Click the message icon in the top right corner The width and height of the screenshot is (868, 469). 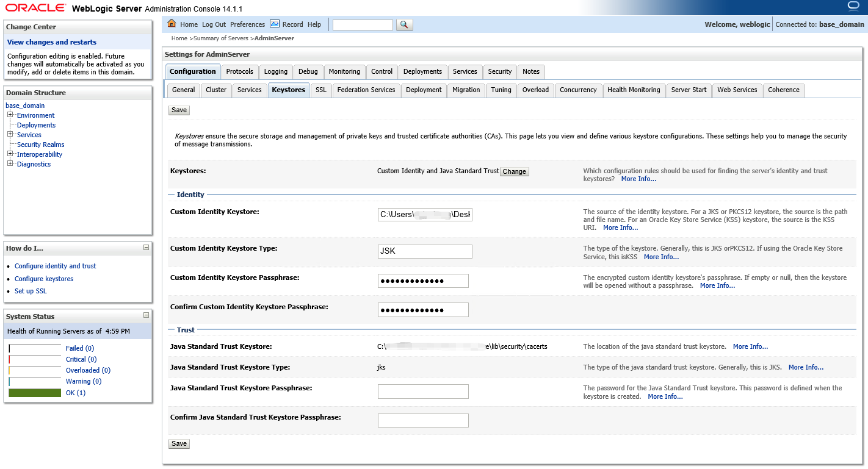pos(854,6)
